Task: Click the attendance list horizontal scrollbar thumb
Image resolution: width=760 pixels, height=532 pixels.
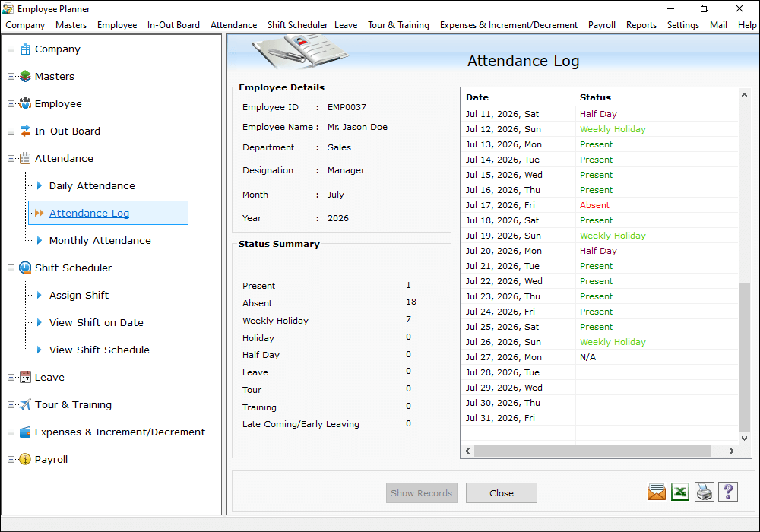Action: point(592,451)
